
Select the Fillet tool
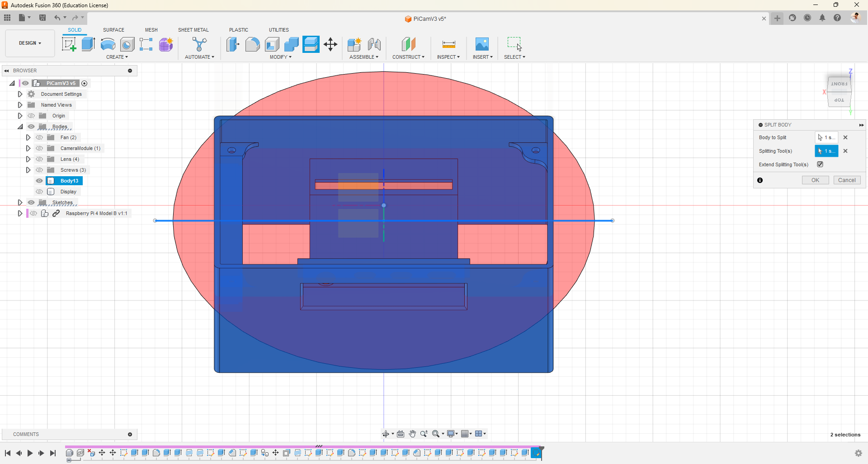[x=252, y=44]
